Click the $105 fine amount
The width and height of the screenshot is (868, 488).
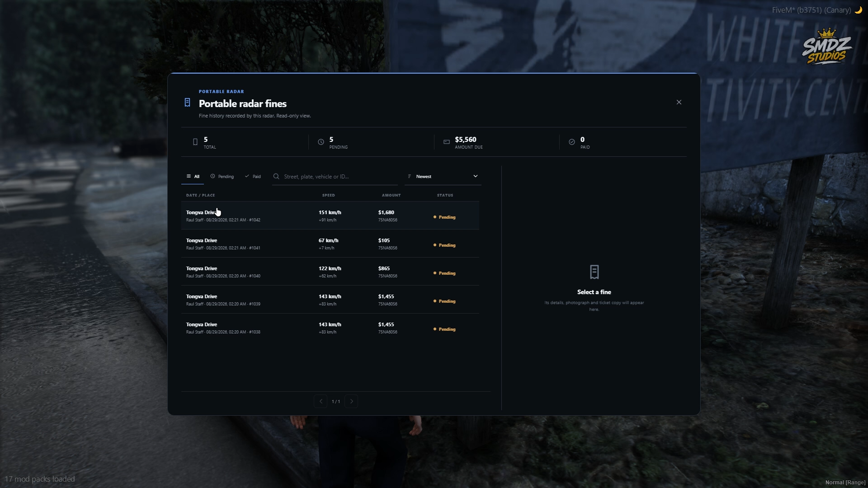pyautogui.click(x=384, y=240)
